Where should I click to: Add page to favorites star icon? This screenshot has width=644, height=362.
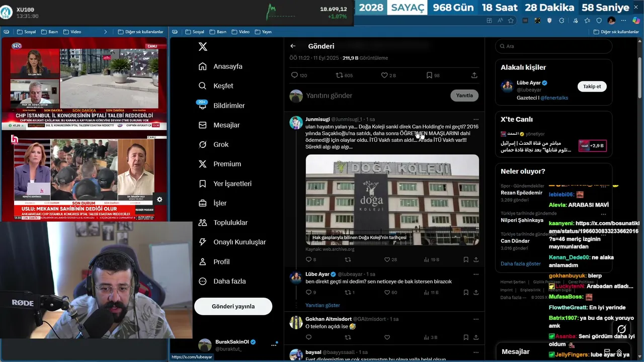(511, 21)
